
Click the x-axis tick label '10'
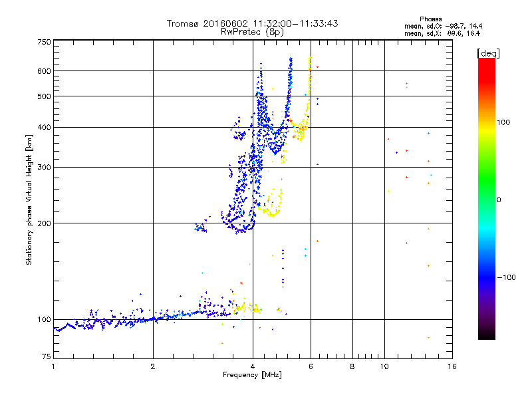[x=384, y=366]
